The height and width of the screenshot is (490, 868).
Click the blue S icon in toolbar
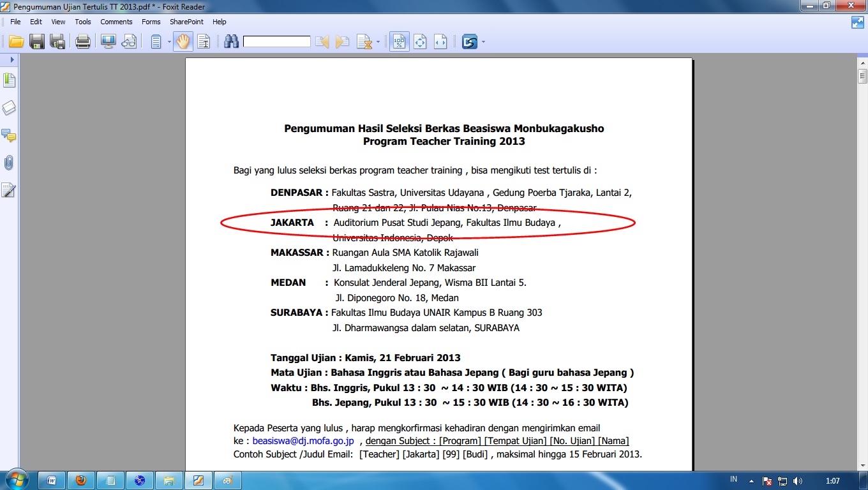(470, 42)
